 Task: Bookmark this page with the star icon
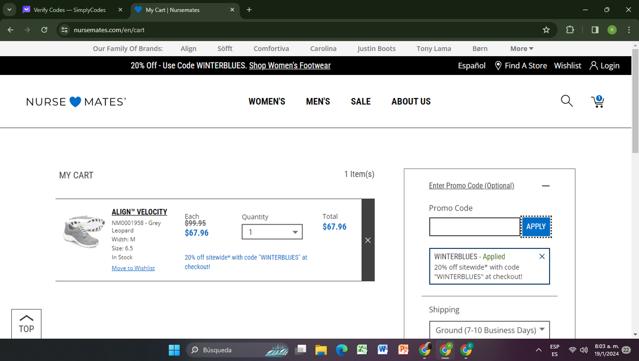(x=546, y=30)
